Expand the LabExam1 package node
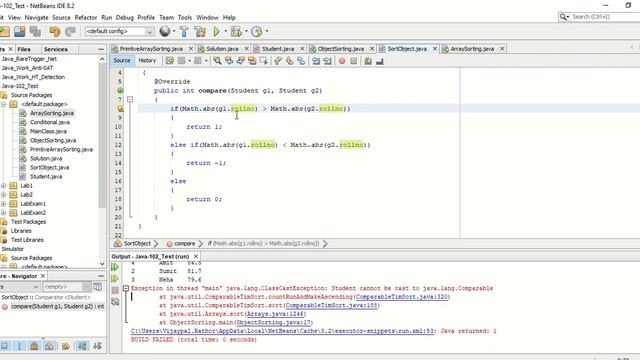Viewport: 640px width, 360px height. [x=3, y=204]
